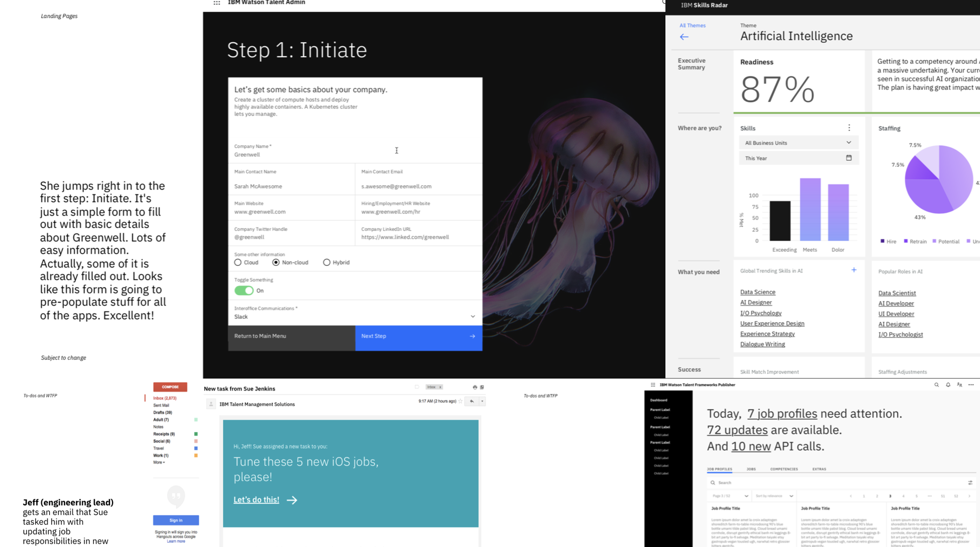Click search icon in Frameworks Publisher header
This screenshot has width=980, height=547.
937,385
